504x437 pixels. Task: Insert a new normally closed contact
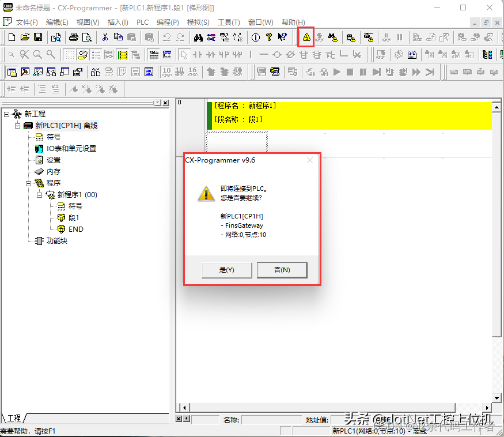[x=211, y=55]
